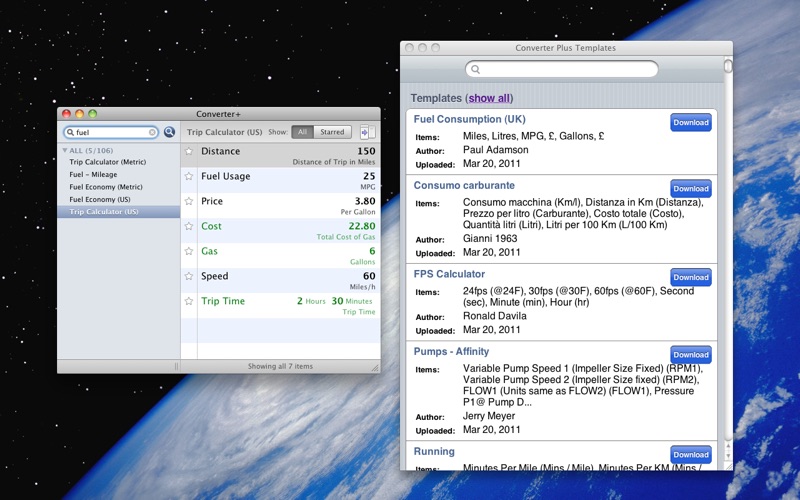Click author name Gianni 1963
The width and height of the screenshot is (800, 500).
click(x=490, y=238)
